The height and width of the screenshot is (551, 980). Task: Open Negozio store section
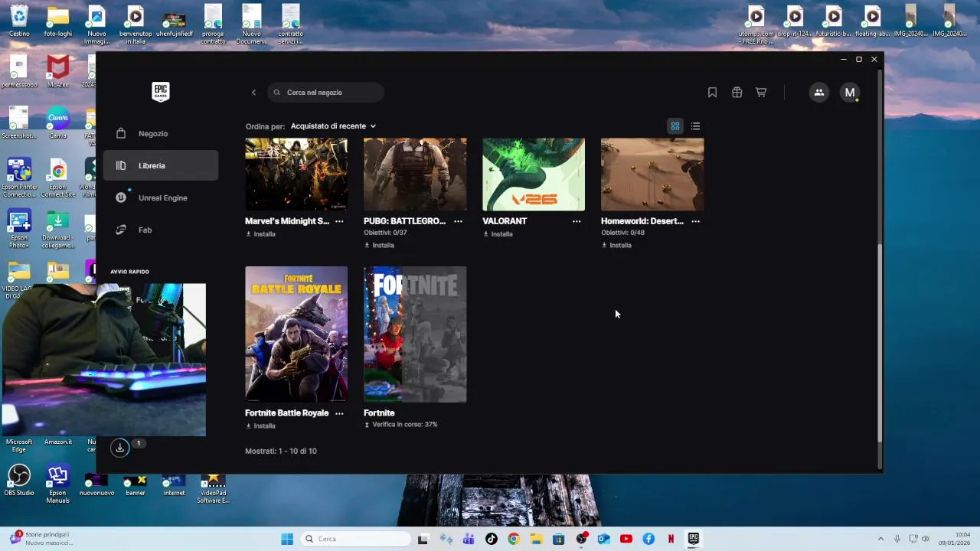click(161, 134)
